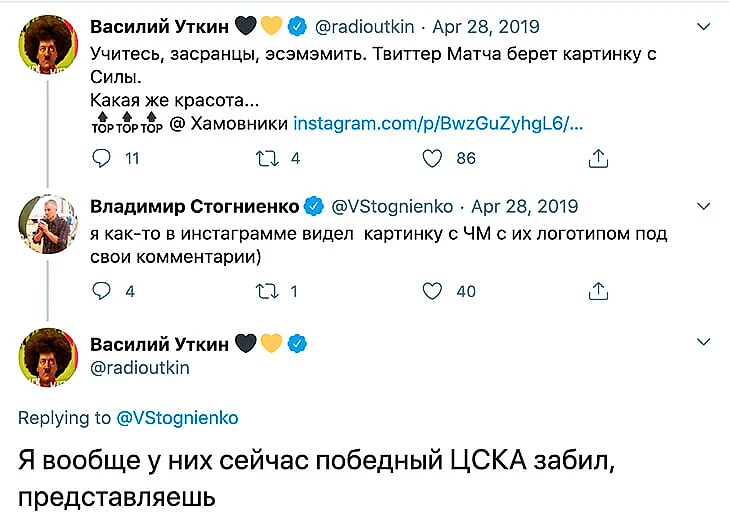Click Уткин's avatar on the bottom tweet
The width and height of the screenshot is (730, 517).
point(48,357)
